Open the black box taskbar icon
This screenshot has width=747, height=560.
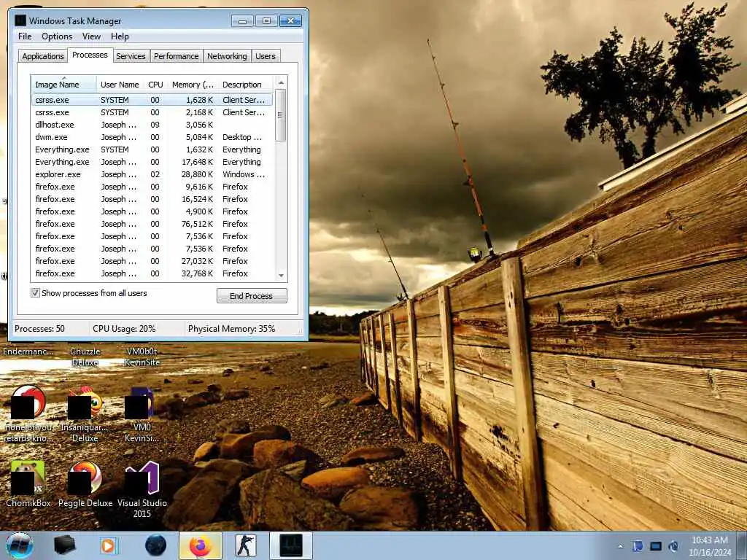(65, 545)
